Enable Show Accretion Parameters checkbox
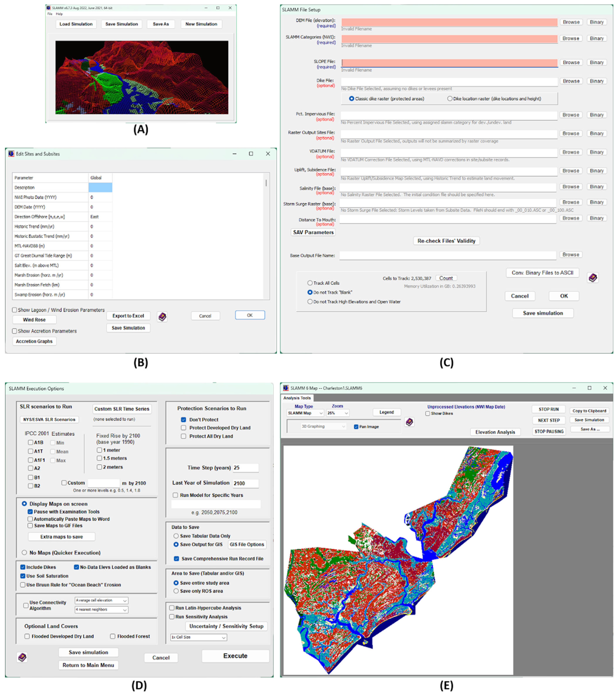616x695 pixels. (15, 331)
